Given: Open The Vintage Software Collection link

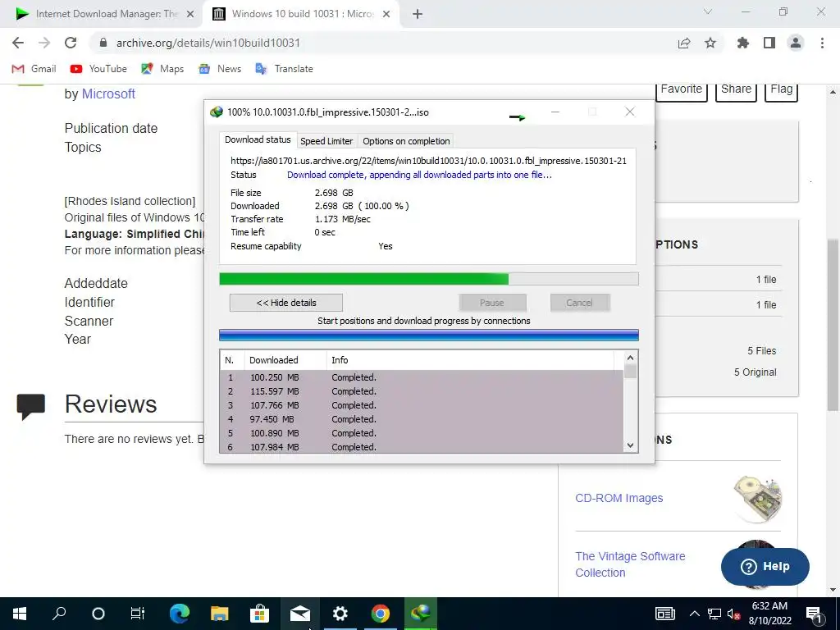Looking at the screenshot, I should click(x=630, y=564).
